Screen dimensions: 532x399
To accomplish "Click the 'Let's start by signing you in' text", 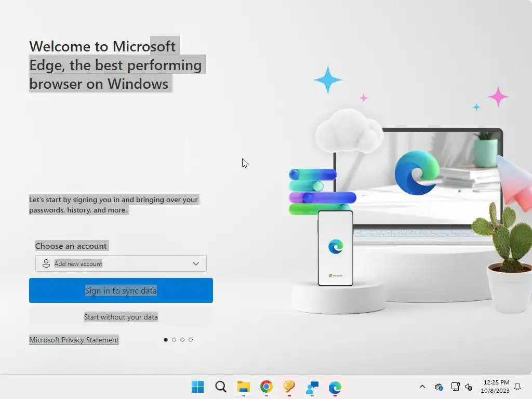I will click(113, 205).
